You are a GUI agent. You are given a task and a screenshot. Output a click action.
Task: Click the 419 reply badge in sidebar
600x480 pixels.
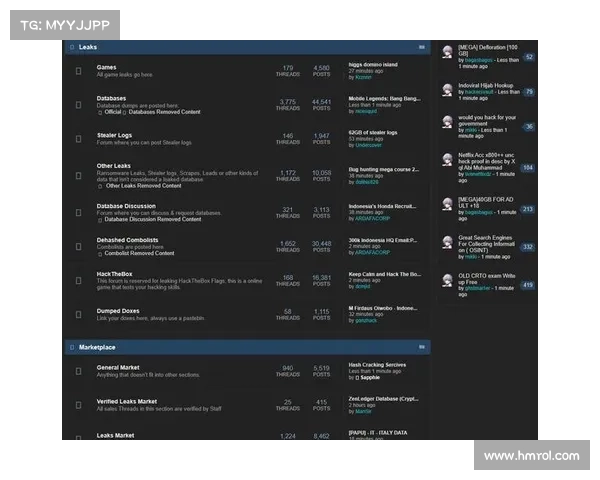(x=528, y=285)
